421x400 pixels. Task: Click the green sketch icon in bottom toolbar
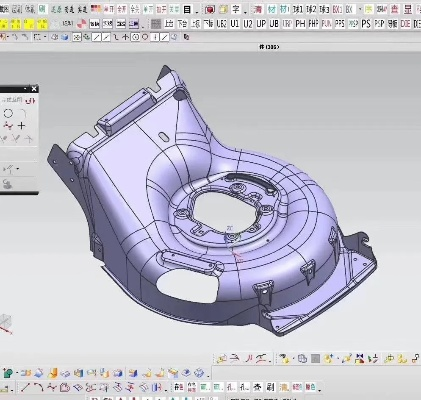[8, 373]
